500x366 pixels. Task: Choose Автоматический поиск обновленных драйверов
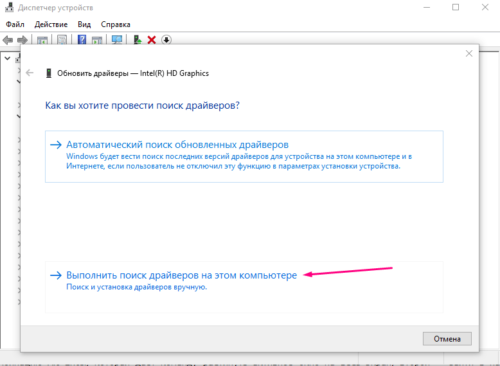pyautogui.click(x=244, y=156)
